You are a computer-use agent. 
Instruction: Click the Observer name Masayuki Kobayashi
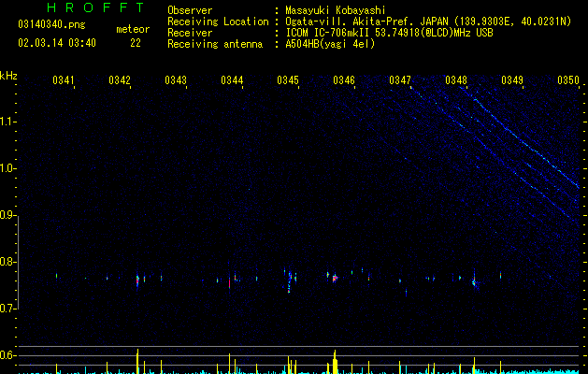336,10
